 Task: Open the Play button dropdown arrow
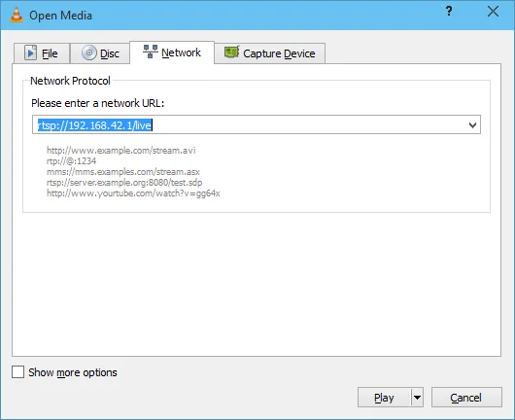pyautogui.click(x=417, y=398)
